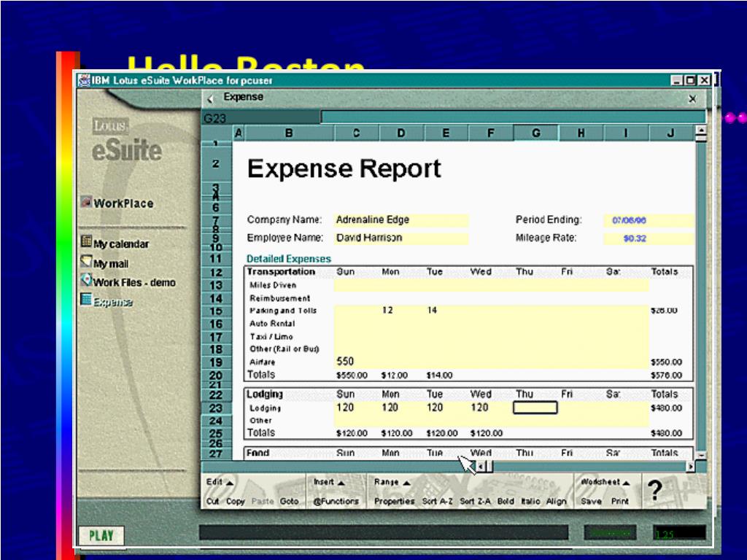Select row 19 header
This screenshot has width=747, height=560.
pos(216,362)
